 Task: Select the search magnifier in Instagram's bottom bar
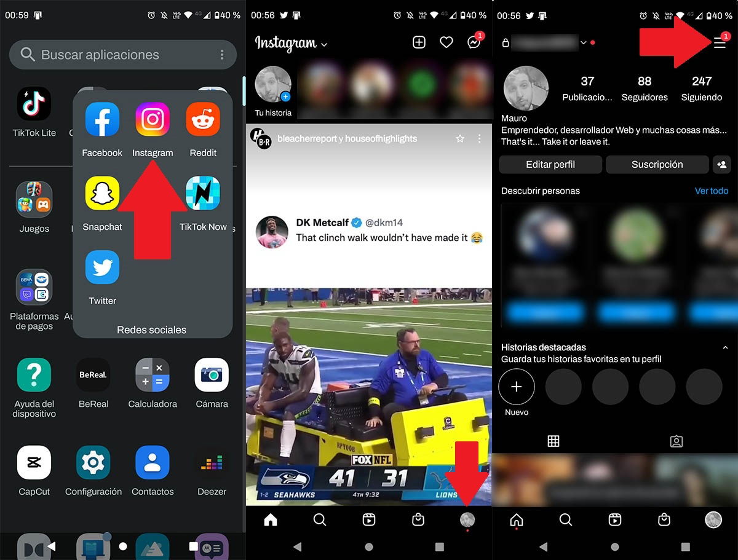(320, 519)
